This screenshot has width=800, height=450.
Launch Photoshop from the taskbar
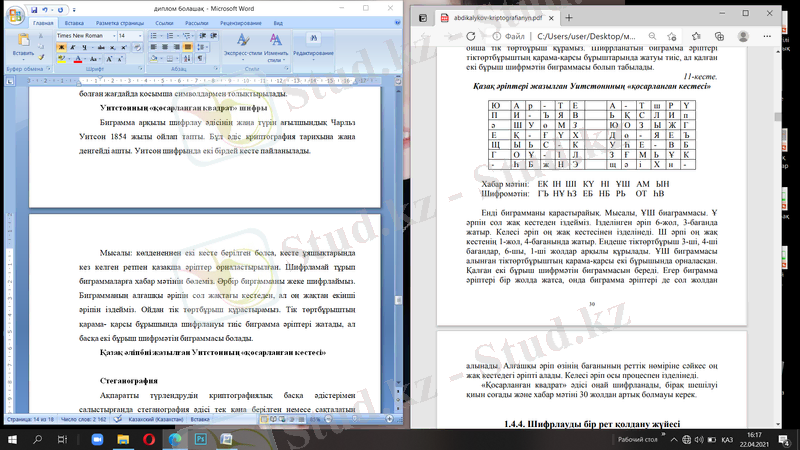pos(199,439)
